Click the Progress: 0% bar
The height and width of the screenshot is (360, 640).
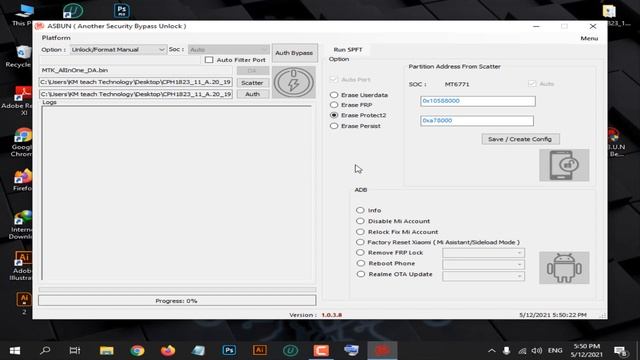177,300
